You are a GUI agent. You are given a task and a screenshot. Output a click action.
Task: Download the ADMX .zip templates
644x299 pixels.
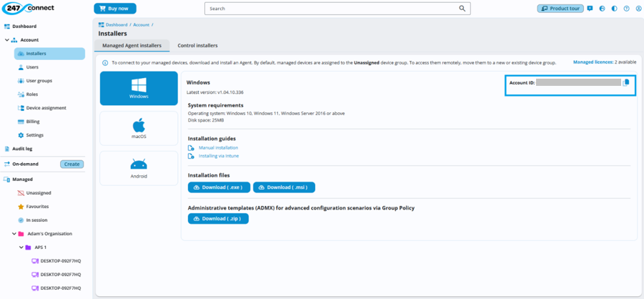click(x=218, y=219)
